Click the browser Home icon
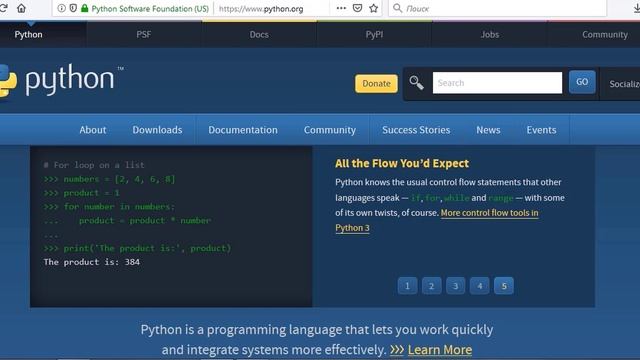The width and height of the screenshot is (640, 360). pos(21,8)
